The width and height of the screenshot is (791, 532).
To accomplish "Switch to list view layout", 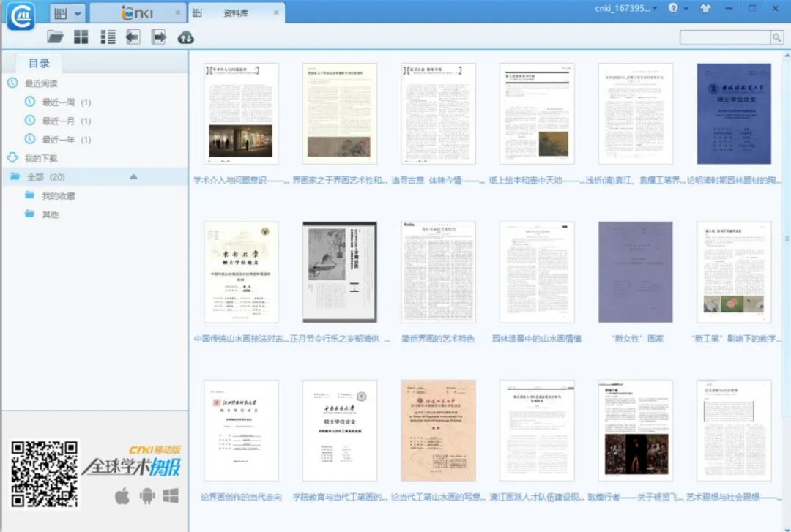I will [108, 37].
